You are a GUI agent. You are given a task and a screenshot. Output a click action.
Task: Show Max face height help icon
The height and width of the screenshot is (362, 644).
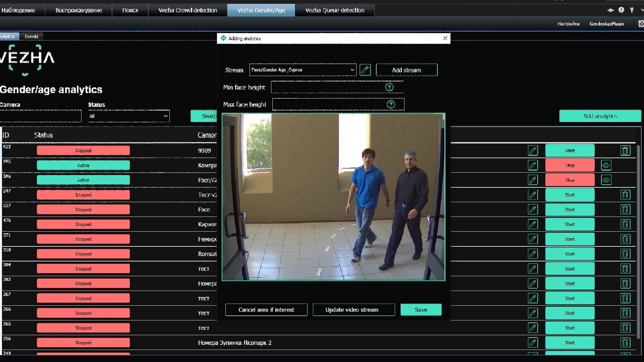391,104
